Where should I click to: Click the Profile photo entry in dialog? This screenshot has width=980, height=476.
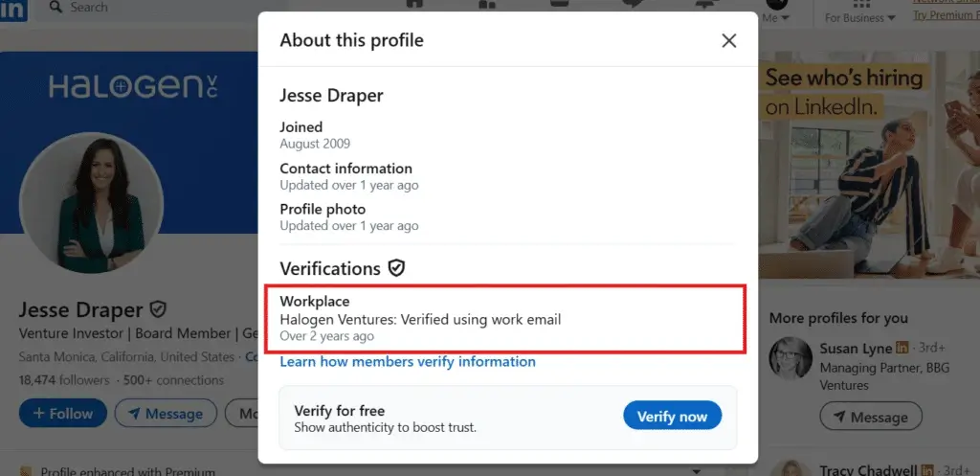[x=348, y=217]
